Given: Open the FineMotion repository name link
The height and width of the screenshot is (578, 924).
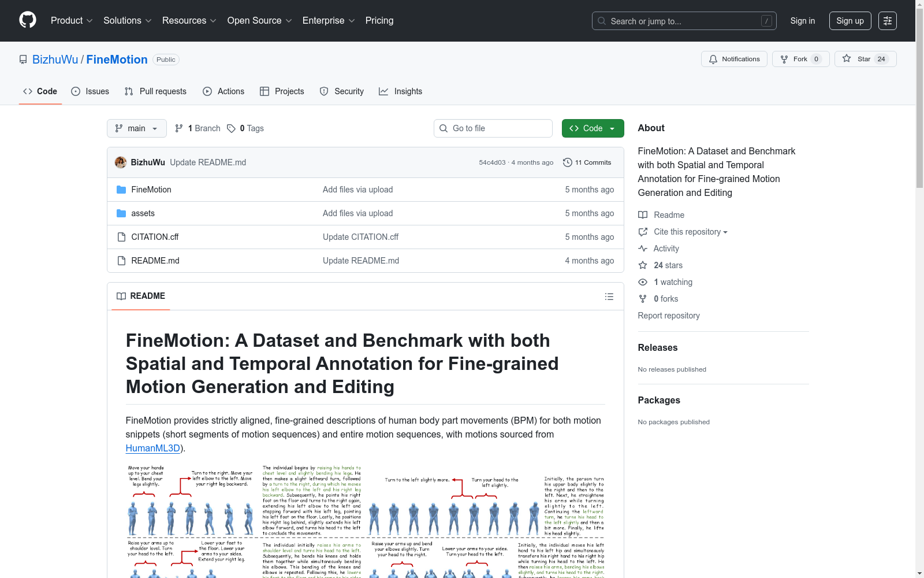Looking at the screenshot, I should click(117, 60).
